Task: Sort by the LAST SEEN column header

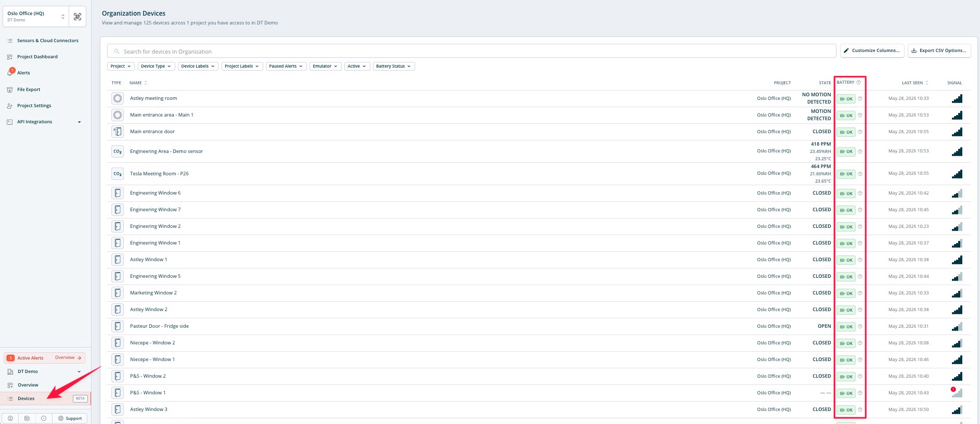Action: point(915,83)
